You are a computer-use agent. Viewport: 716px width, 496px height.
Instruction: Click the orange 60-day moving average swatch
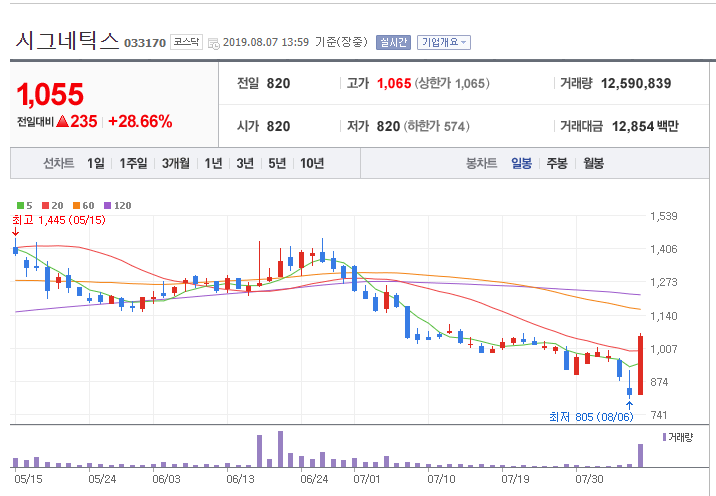pyautogui.click(x=77, y=206)
